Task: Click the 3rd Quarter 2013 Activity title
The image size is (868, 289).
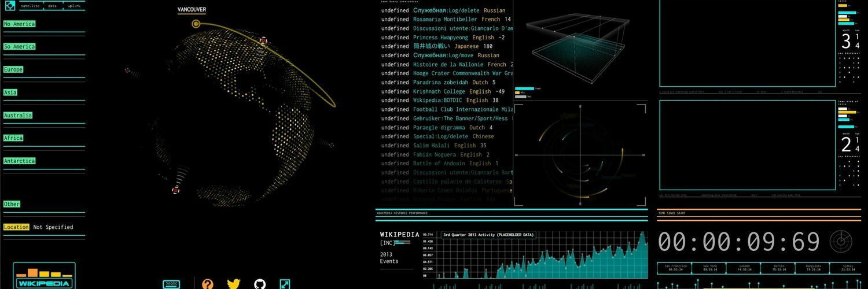Action: 488,235
